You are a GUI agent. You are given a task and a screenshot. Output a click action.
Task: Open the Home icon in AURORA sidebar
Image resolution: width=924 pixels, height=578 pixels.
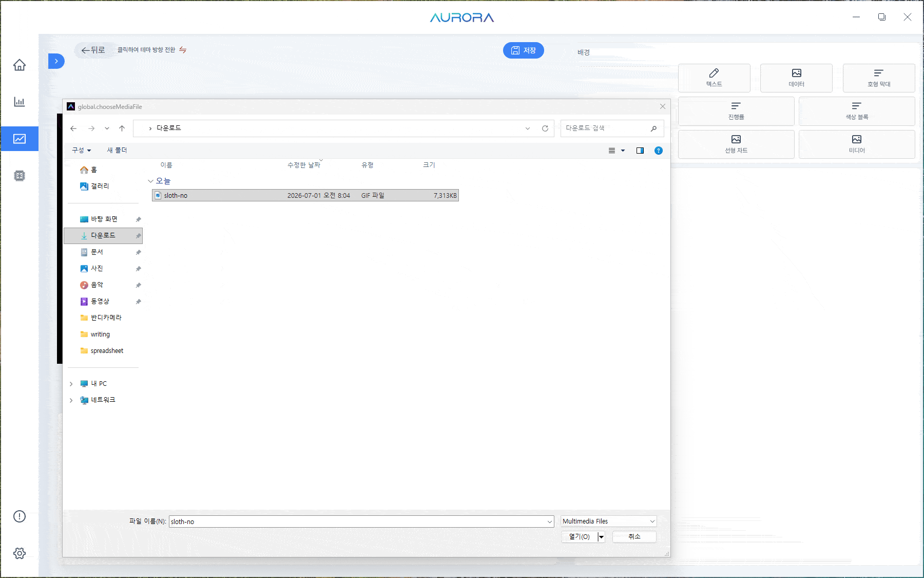(x=20, y=65)
